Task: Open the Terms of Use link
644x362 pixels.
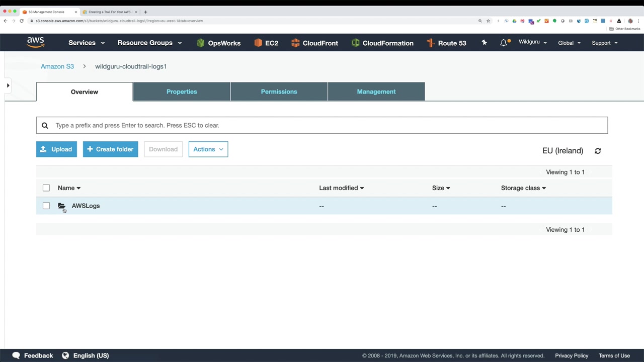Action: click(614, 355)
